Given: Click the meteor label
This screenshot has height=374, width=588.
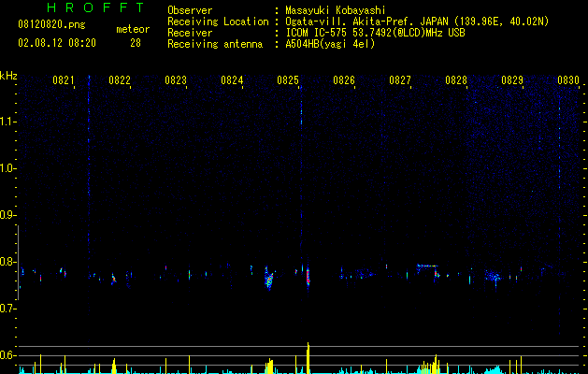Looking at the screenshot, I should click(133, 29).
